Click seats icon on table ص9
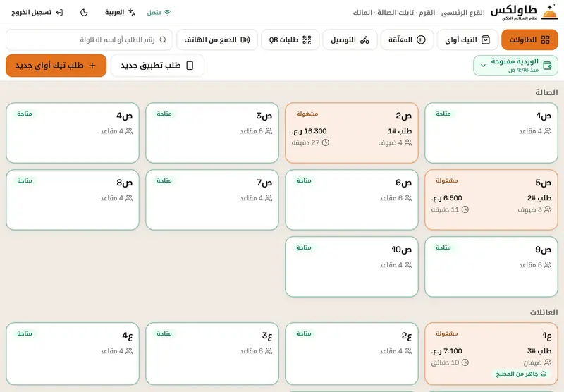 (548, 265)
